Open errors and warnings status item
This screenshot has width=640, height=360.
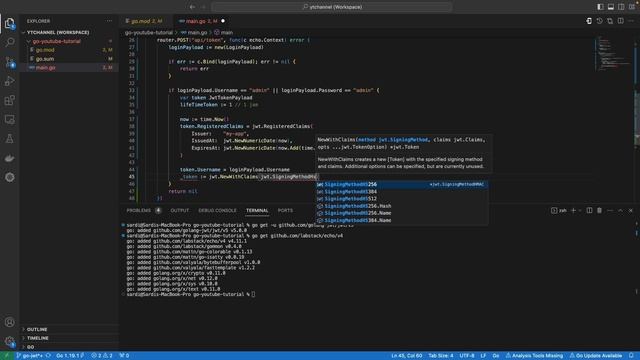(102, 356)
